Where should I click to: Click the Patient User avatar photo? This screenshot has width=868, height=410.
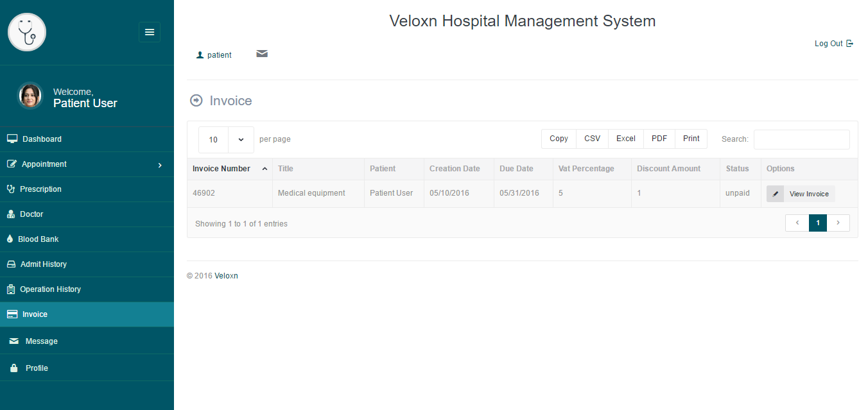click(x=30, y=96)
